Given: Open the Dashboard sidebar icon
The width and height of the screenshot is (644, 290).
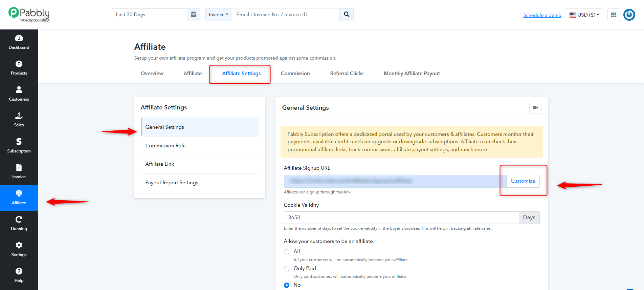Looking at the screenshot, I should (x=19, y=42).
